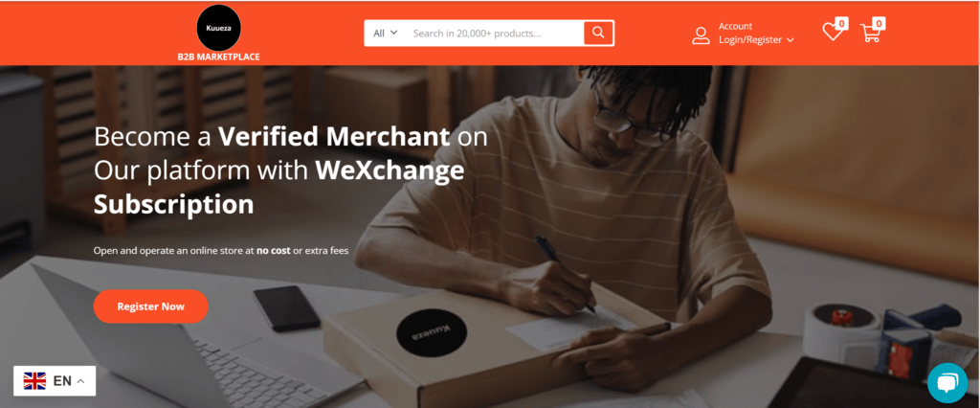Click the wishlist count badge
Viewport: 980px width, 408px height.
point(841,24)
